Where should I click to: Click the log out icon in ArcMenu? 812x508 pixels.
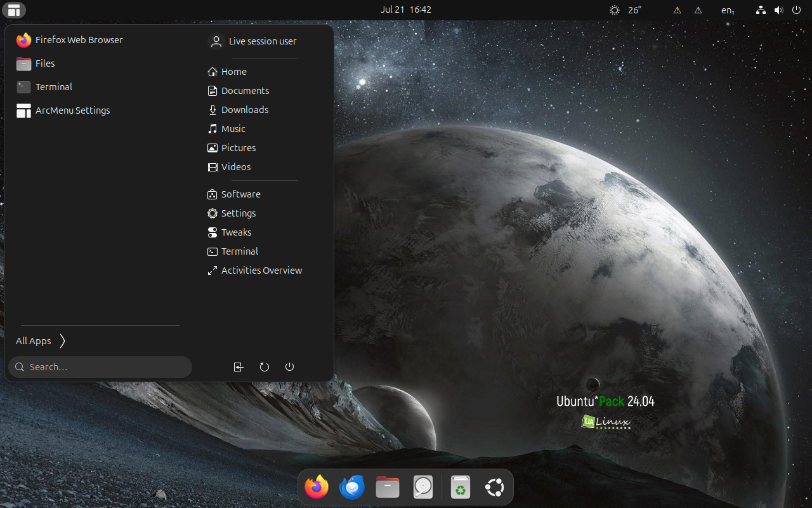click(x=239, y=367)
